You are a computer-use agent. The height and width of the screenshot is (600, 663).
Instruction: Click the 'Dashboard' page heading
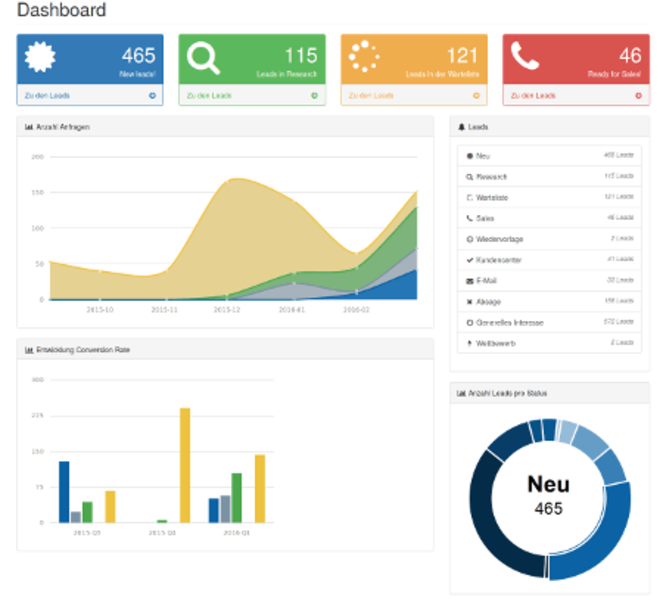pos(61,10)
